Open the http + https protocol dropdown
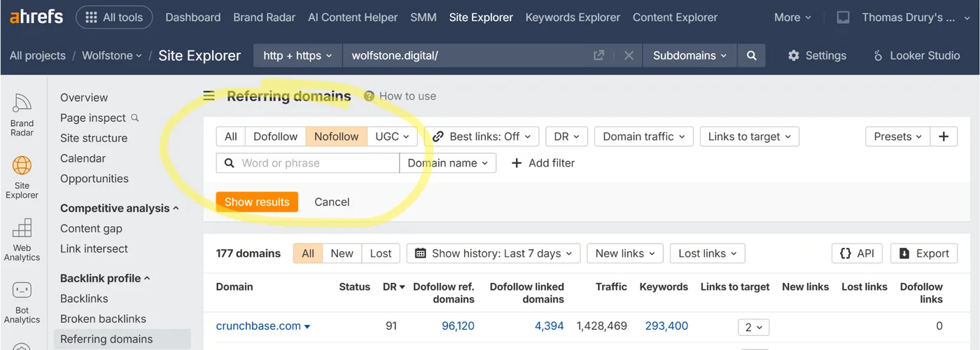The height and width of the screenshot is (350, 980). click(298, 55)
